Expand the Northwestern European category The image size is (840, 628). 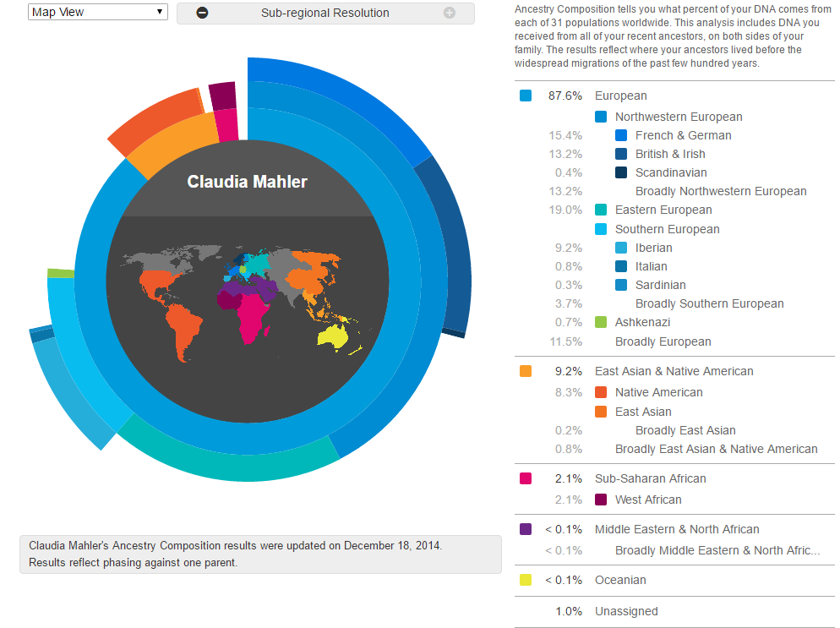pyautogui.click(x=678, y=117)
